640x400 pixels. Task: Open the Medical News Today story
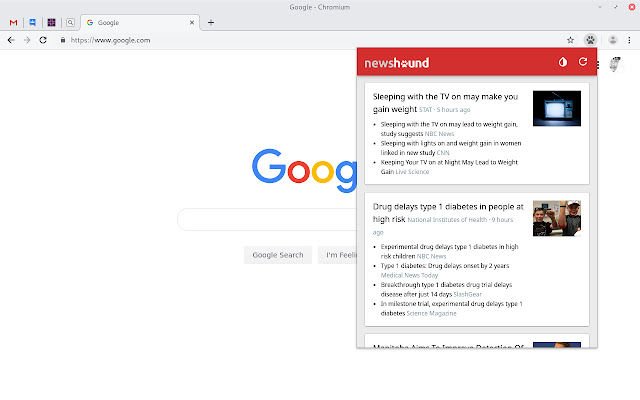point(445,270)
